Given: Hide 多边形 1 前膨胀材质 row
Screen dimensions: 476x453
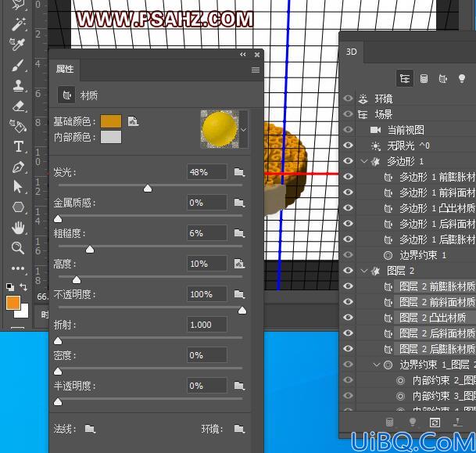Looking at the screenshot, I should (x=348, y=177).
